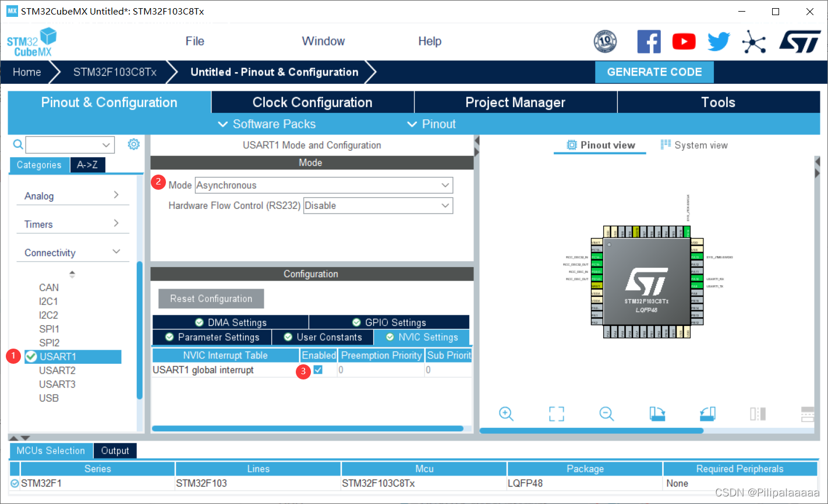Viewport: 828px width, 504px height.
Task: Open the DMA Settings tab
Action: pos(231,322)
